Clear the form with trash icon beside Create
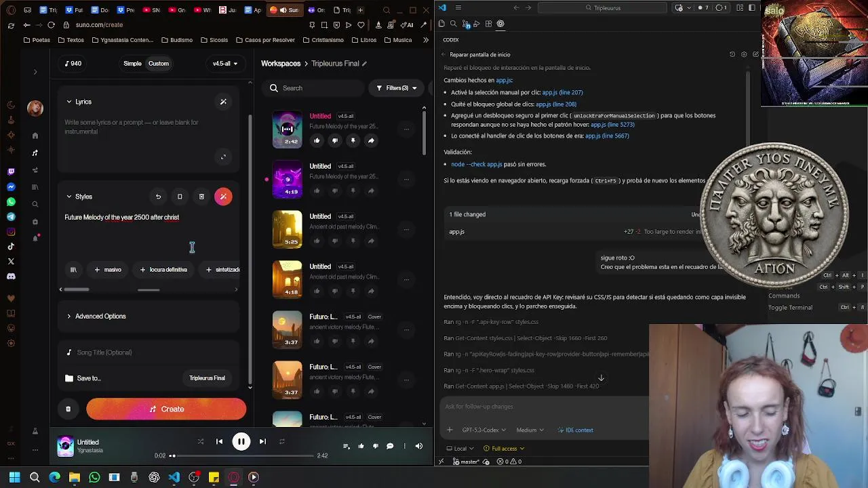This screenshot has width=868, height=488. click(x=68, y=409)
